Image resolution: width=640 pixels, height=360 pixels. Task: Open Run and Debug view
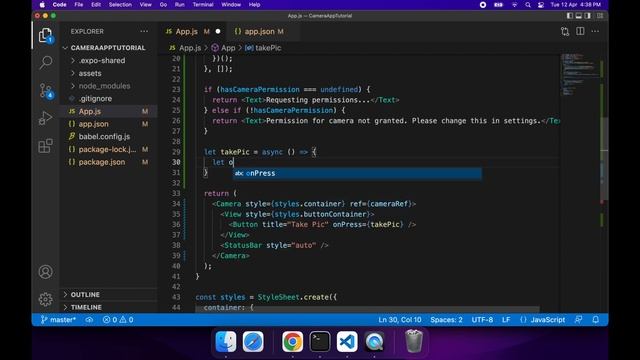pos(45,118)
